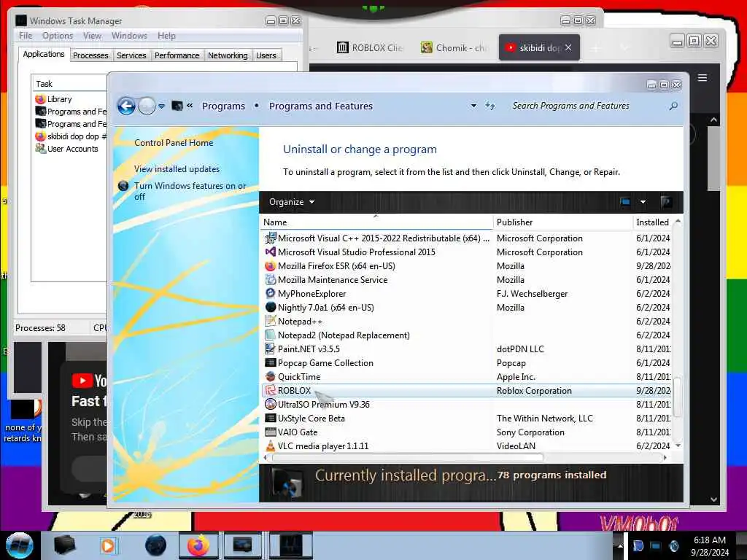
Task: Select Microsoft Visual Studio Professional 2015 icon
Action: point(270,252)
